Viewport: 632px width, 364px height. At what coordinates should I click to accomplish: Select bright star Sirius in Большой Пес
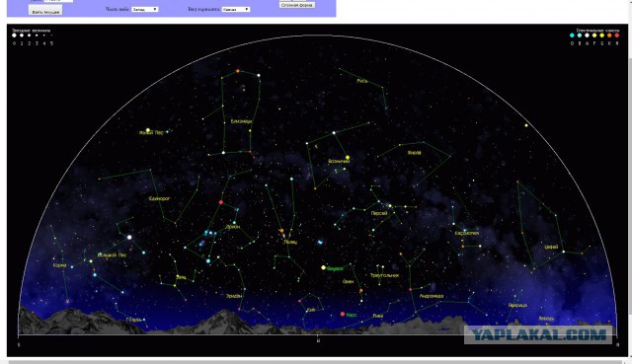point(129,237)
